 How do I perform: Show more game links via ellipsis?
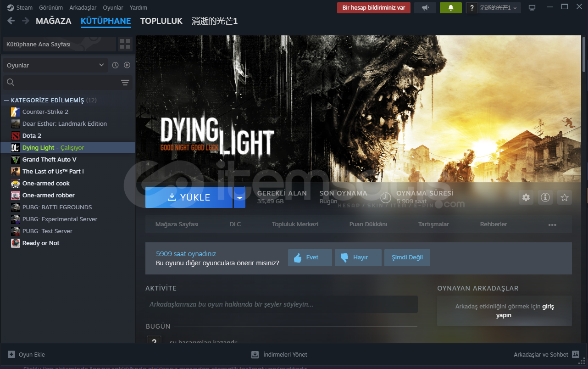[x=552, y=225]
